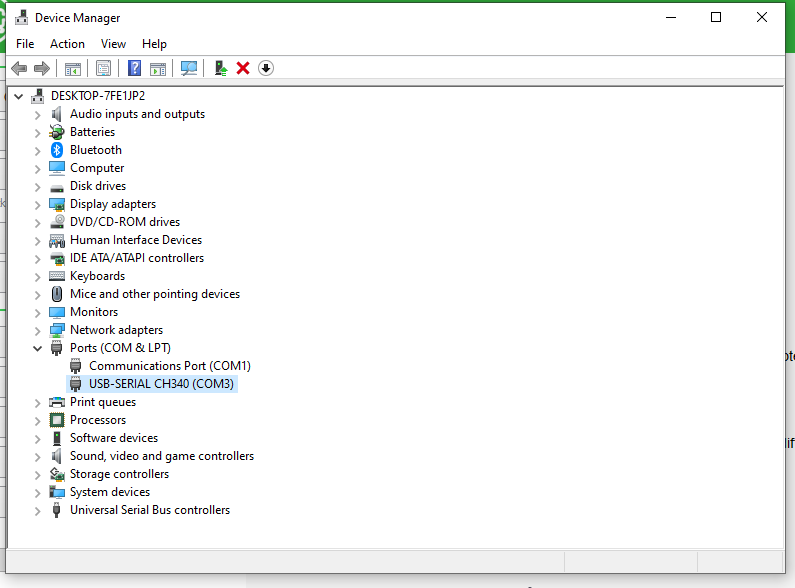The height and width of the screenshot is (588, 795).
Task: Select USB-SERIAL CH340 (COM3) device
Action: coord(161,384)
